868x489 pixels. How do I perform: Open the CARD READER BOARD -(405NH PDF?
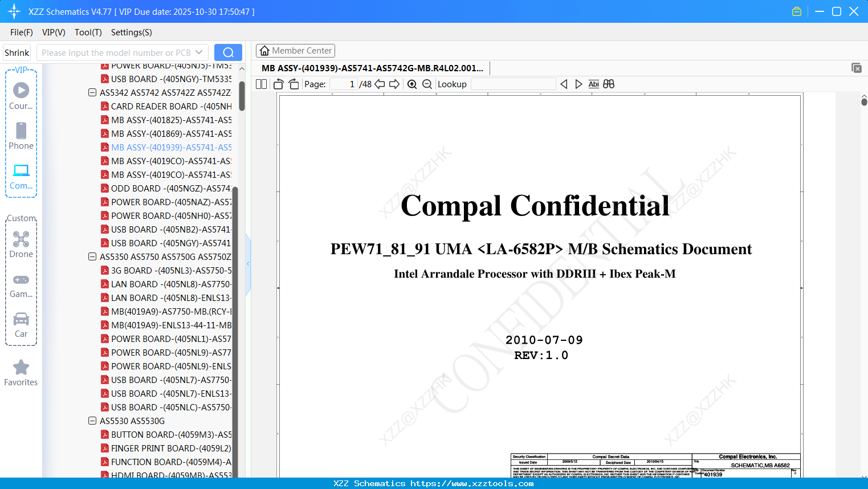tap(166, 107)
